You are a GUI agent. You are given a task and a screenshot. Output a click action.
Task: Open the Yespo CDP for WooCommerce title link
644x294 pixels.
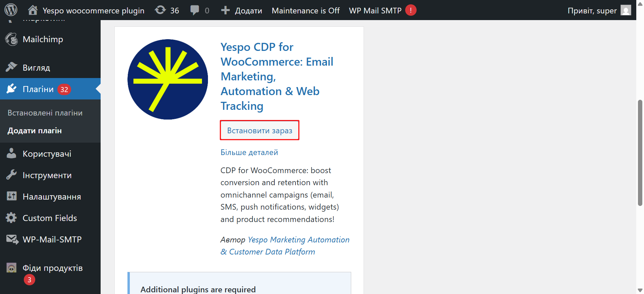[277, 77]
